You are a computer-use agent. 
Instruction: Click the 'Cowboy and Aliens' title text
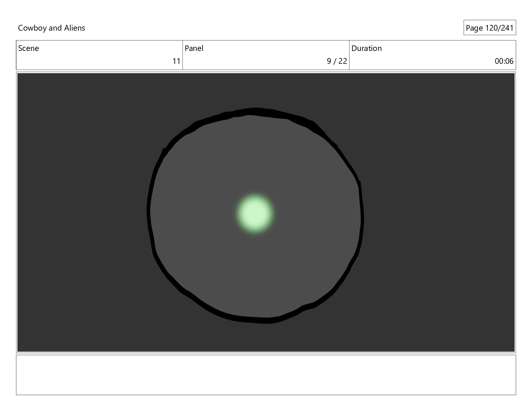tap(52, 28)
